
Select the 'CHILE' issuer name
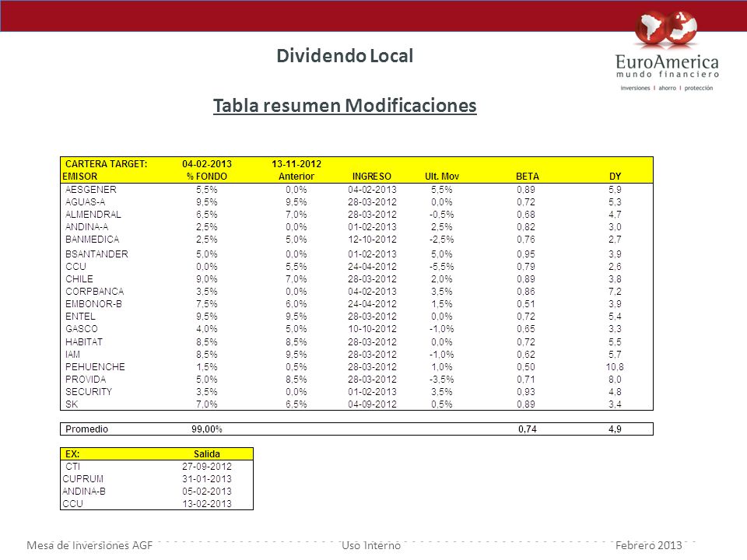click(79, 278)
